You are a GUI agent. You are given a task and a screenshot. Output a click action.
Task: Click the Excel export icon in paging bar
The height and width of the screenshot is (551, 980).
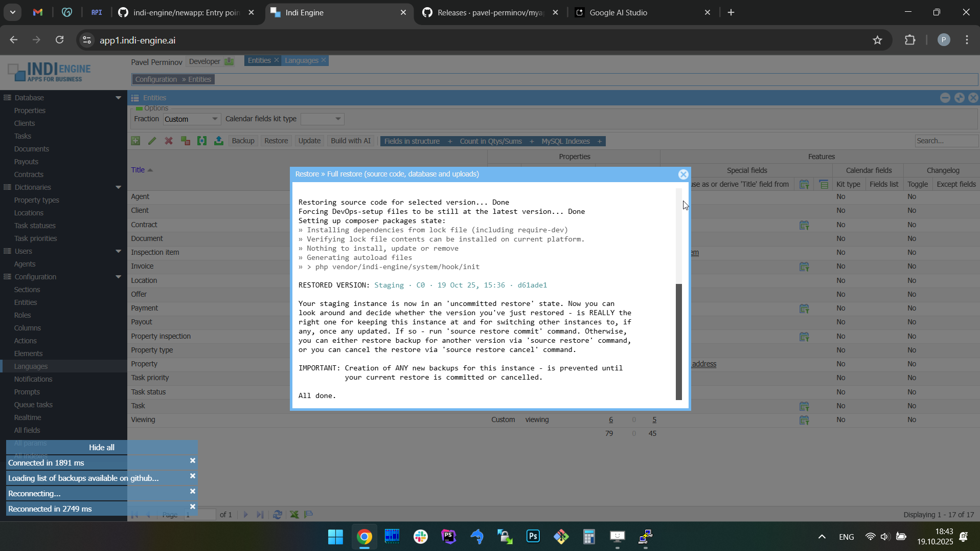(294, 515)
